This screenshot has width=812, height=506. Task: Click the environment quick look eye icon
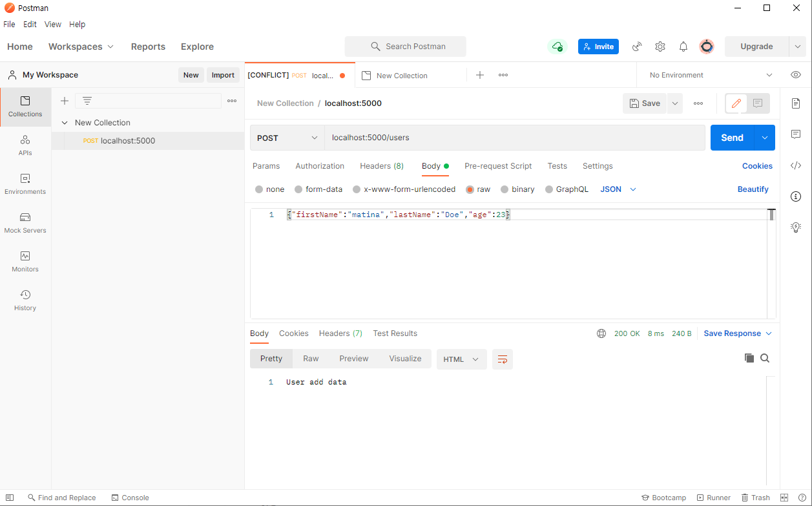(x=796, y=75)
